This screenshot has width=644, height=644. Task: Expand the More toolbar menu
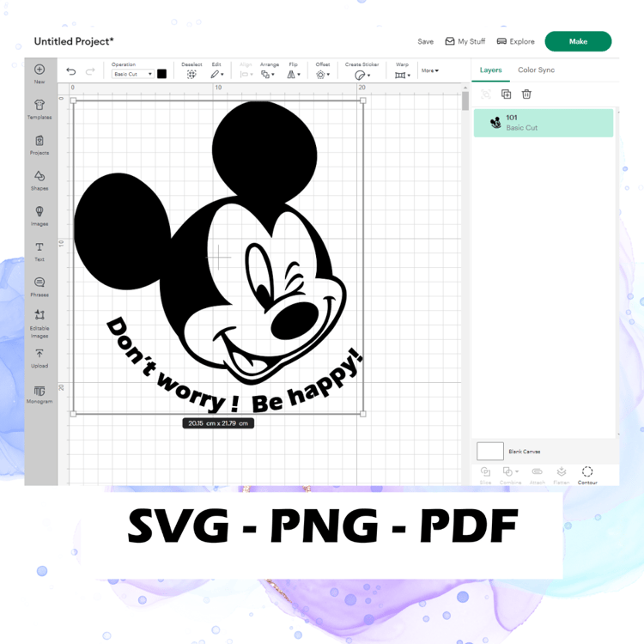click(430, 70)
